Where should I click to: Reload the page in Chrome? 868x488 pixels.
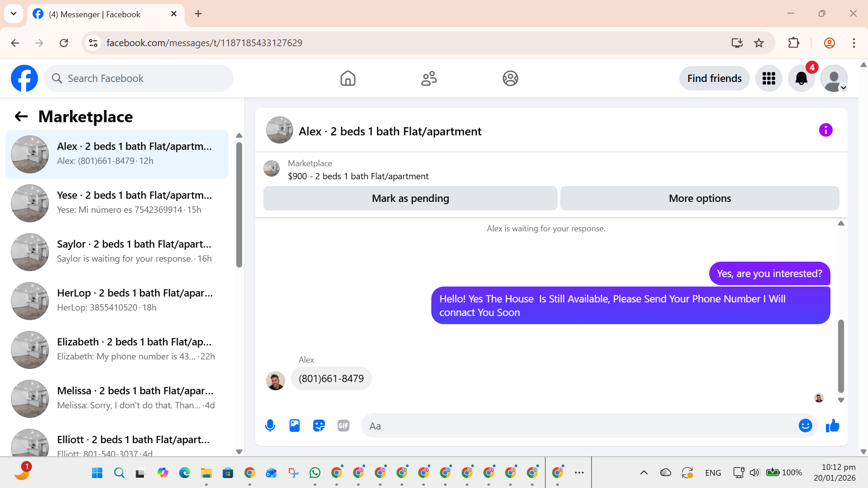[x=64, y=43]
